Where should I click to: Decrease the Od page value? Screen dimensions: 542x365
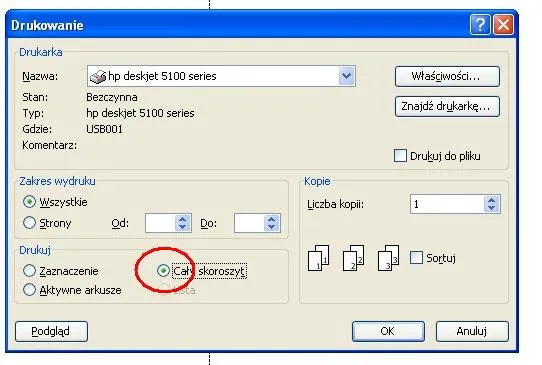183,227
